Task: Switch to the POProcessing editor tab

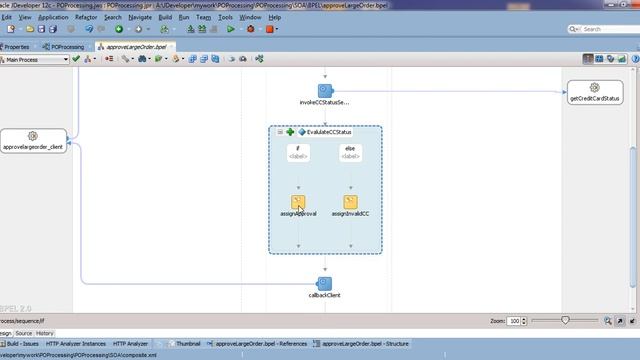Action: (x=64, y=47)
